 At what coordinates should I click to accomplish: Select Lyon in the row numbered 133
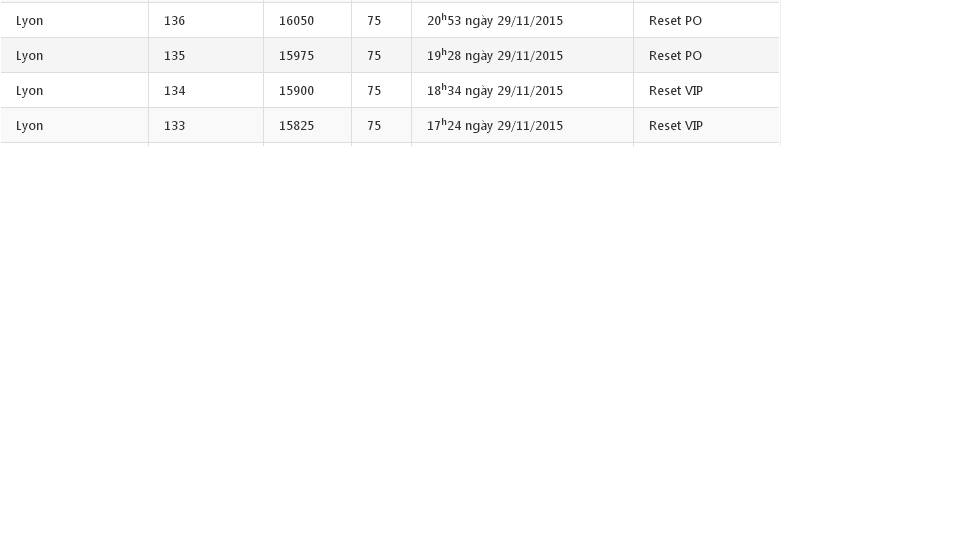29,126
